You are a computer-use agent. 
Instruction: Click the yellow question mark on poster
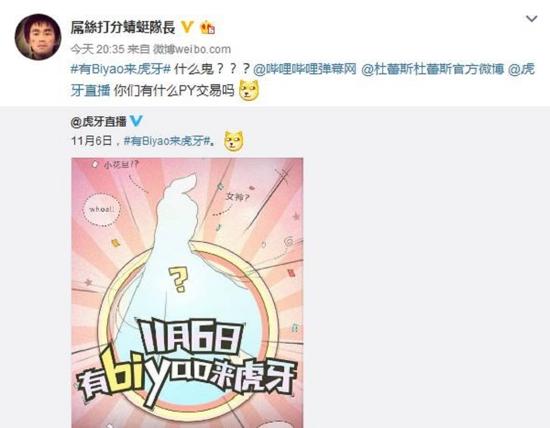[x=178, y=280]
